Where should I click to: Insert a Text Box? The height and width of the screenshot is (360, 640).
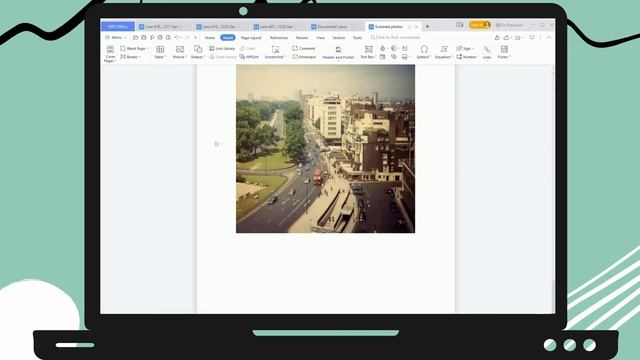pyautogui.click(x=368, y=52)
